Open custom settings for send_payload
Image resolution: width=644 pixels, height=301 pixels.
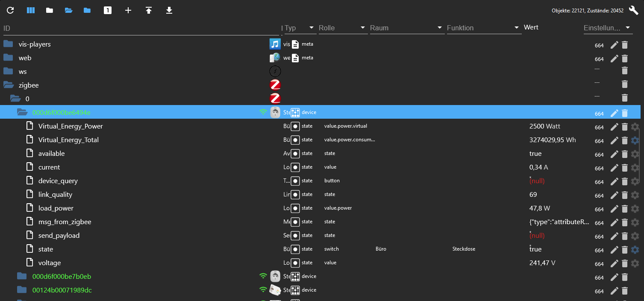click(635, 236)
